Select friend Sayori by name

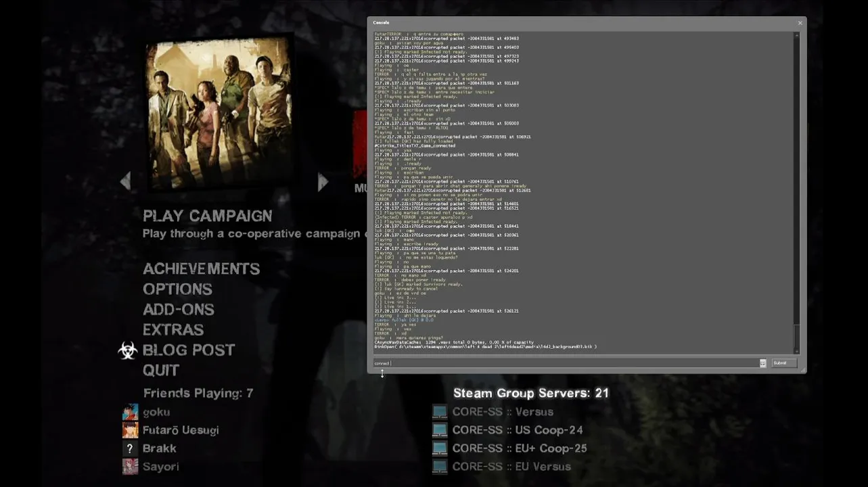[161, 467]
